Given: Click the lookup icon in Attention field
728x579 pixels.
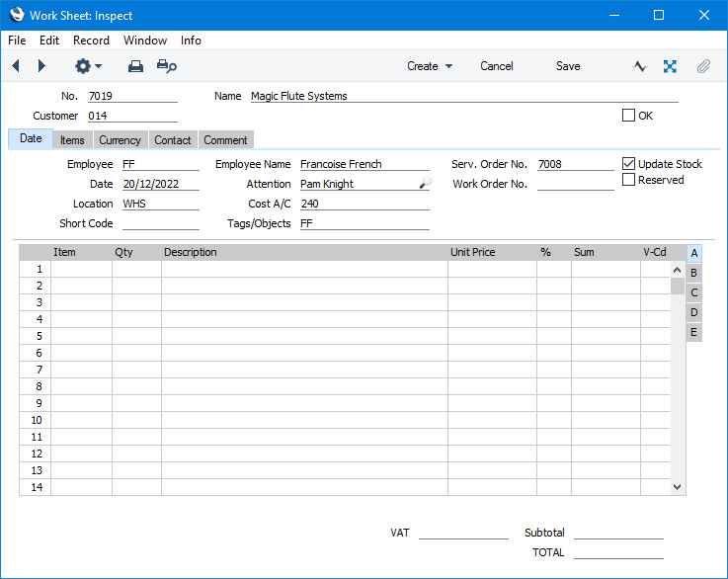Looking at the screenshot, I should (x=425, y=184).
